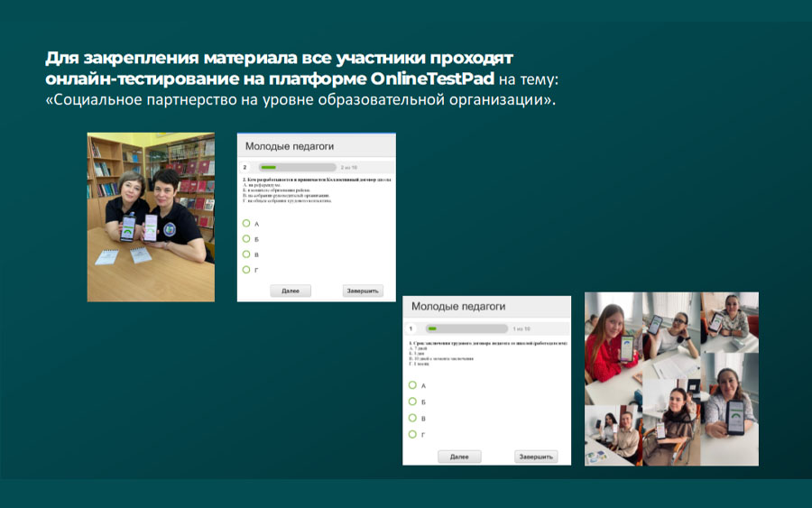The height and width of the screenshot is (508, 812).
Task: Open collage photo of girl in red sweater
Action: [614, 348]
